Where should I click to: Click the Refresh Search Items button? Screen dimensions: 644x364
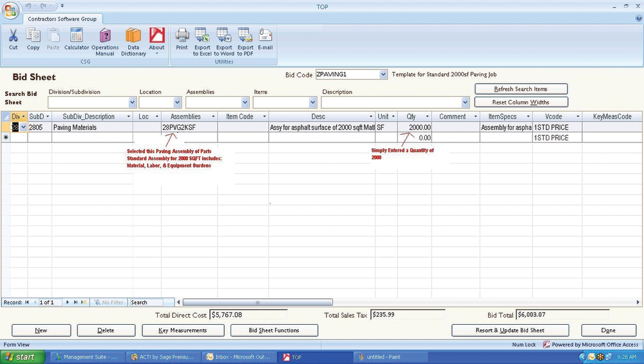coord(521,89)
